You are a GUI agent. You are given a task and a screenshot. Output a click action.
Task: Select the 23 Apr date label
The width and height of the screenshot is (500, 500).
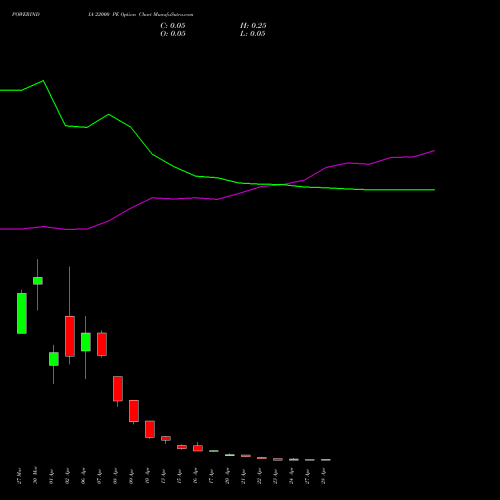click(x=275, y=476)
